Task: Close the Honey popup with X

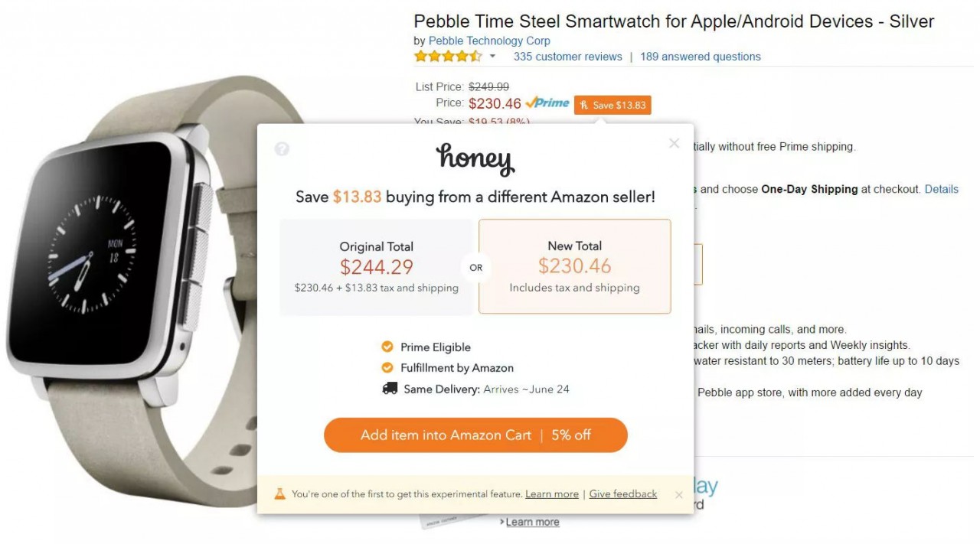Action: click(x=674, y=143)
